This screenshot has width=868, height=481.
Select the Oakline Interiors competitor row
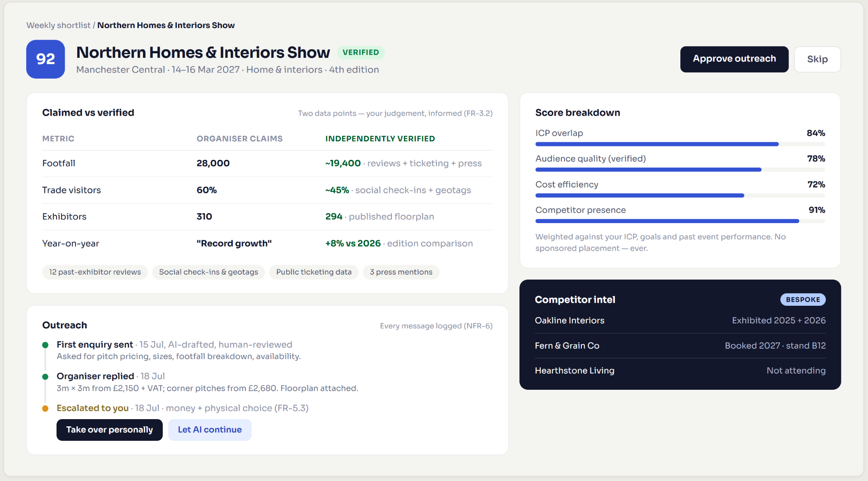680,321
